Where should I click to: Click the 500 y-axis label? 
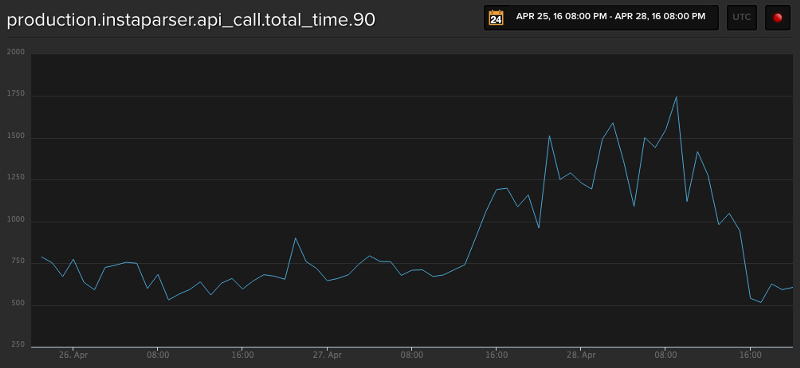pyautogui.click(x=17, y=303)
